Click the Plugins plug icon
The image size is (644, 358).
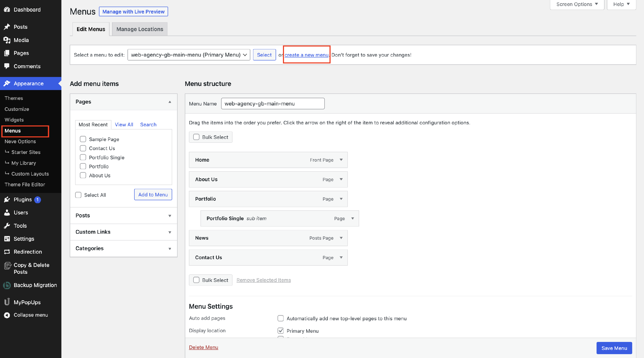(x=7, y=199)
